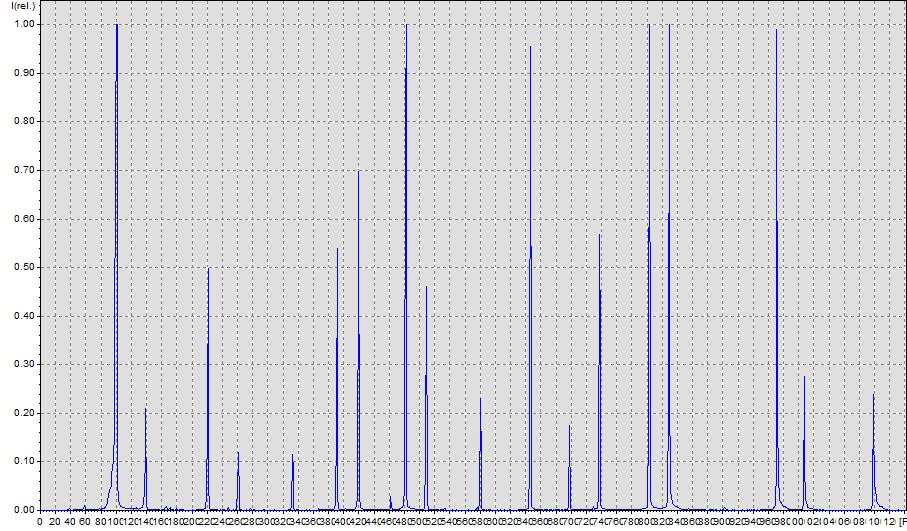Click the I(rel.) y-axis title
The image size is (907, 531).
20,6
